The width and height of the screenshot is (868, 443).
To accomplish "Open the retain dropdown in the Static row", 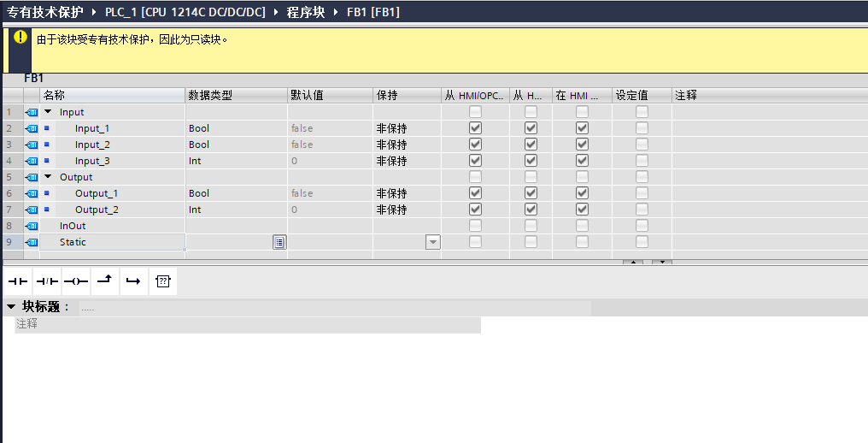I will pyautogui.click(x=433, y=242).
